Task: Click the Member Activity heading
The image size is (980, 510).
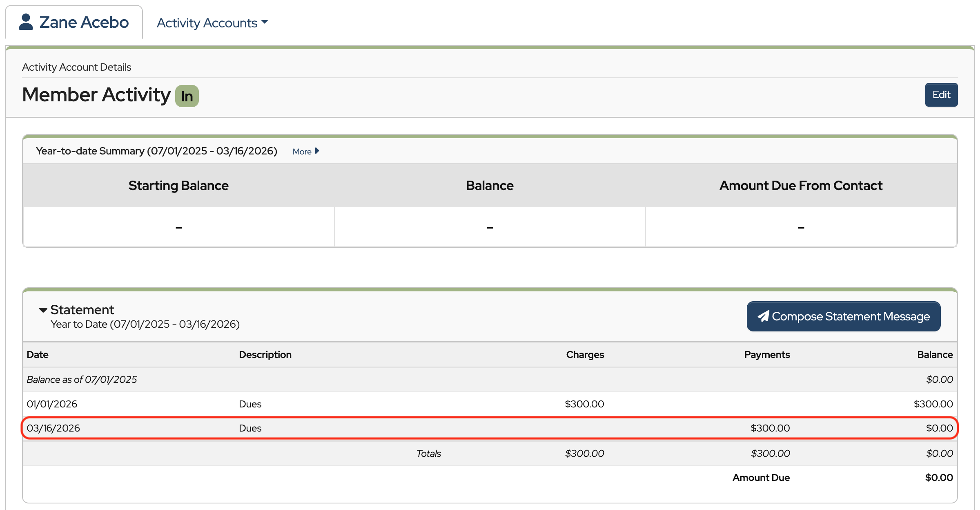Action: click(x=96, y=95)
